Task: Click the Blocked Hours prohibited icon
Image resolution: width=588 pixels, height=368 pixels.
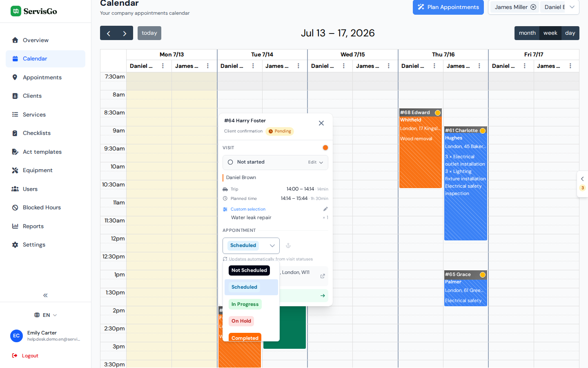Action: tap(15, 207)
